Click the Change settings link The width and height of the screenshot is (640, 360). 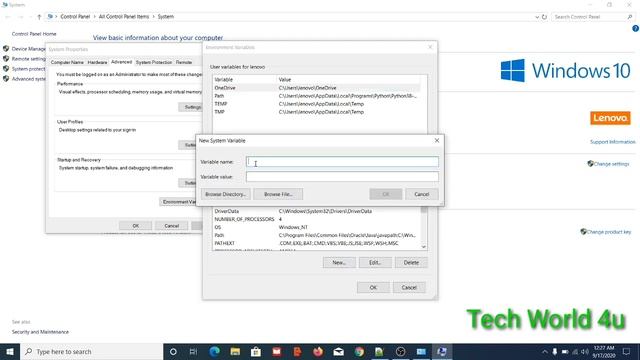pos(611,164)
